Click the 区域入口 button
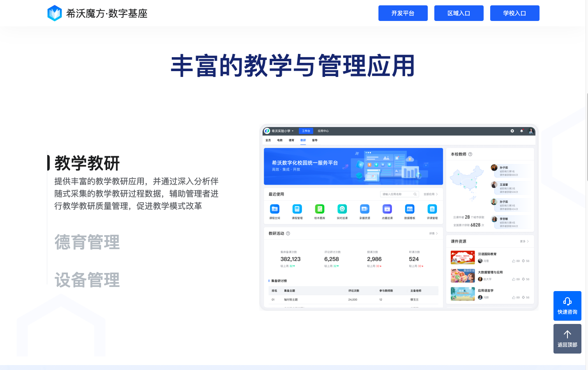 (459, 13)
